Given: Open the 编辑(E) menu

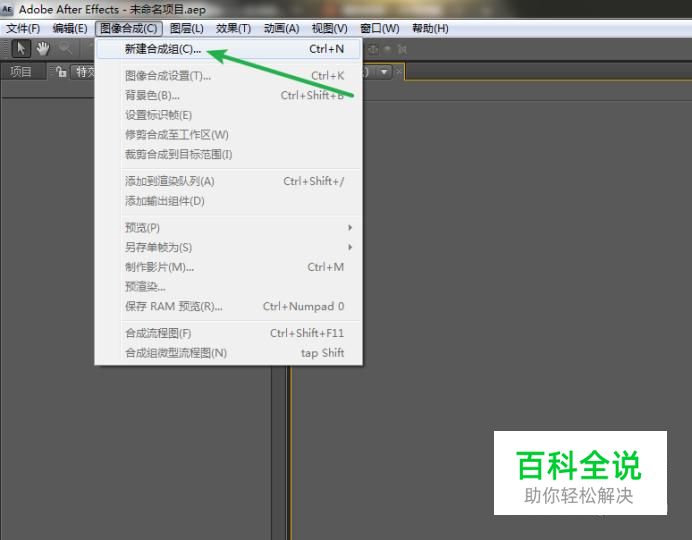Looking at the screenshot, I should (x=70, y=29).
